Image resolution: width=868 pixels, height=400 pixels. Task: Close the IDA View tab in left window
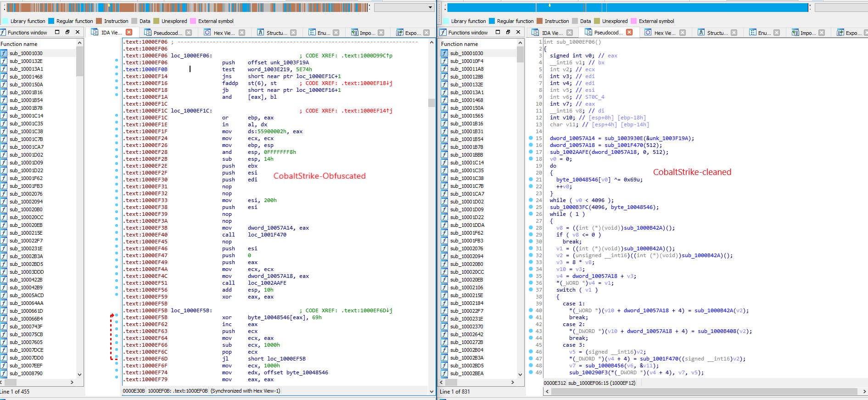coord(129,32)
